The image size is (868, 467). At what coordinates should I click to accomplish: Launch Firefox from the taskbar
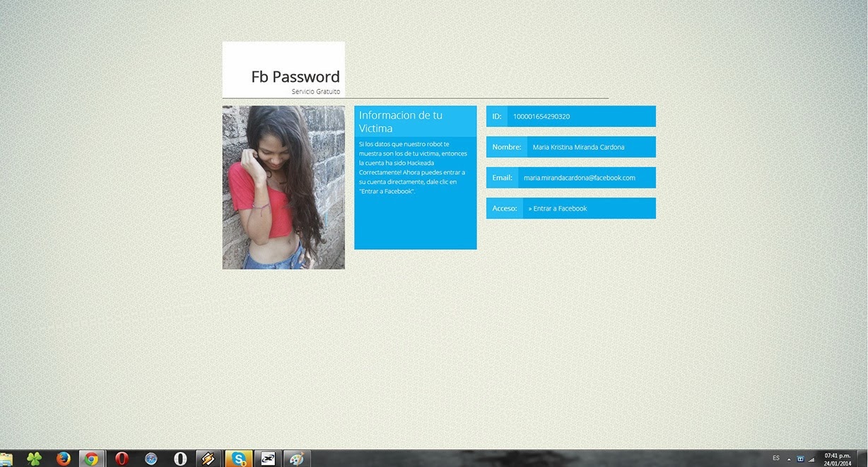(x=63, y=459)
